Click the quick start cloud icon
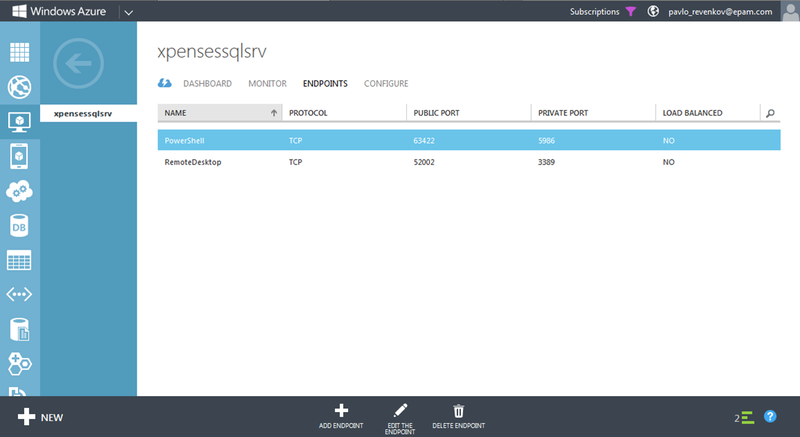The height and width of the screenshot is (437, 800). (x=165, y=83)
